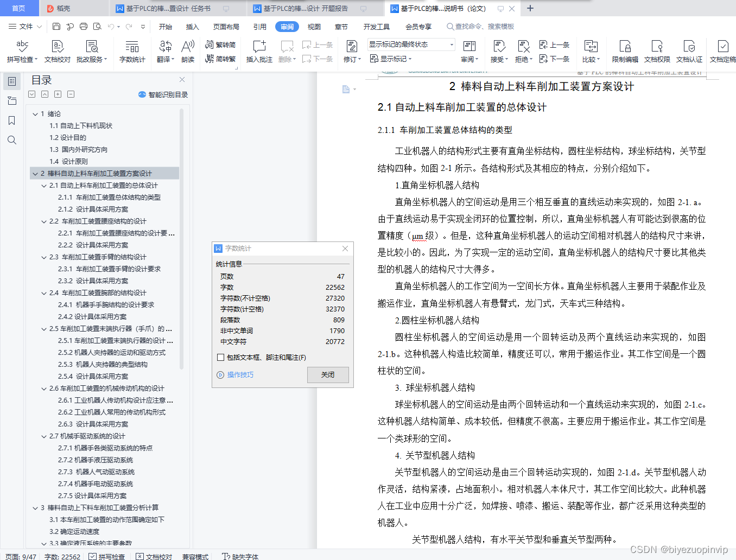The image size is (736, 560).
Task: Click the print icon in quick access toolbar
Action: 84,27
